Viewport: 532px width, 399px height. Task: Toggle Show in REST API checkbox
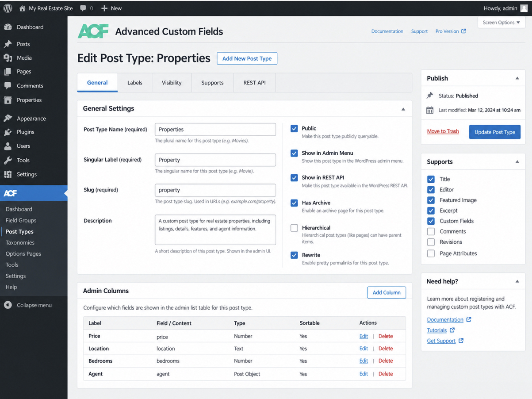[x=294, y=177]
